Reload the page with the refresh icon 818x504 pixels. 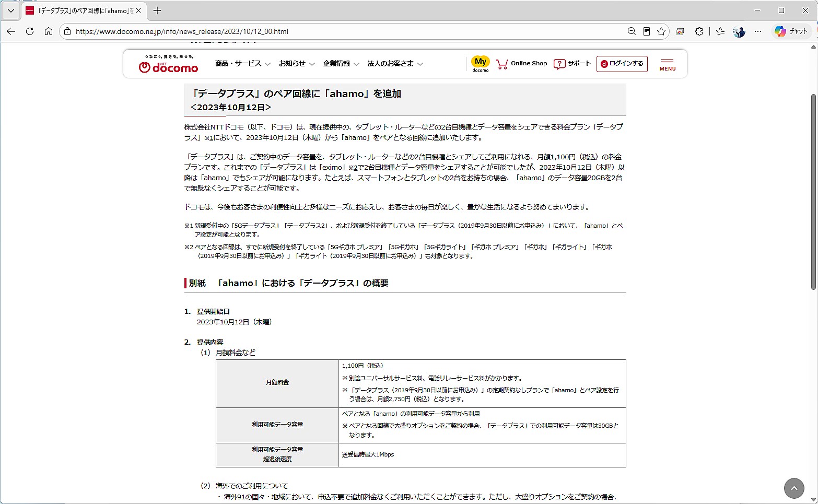pos(30,31)
